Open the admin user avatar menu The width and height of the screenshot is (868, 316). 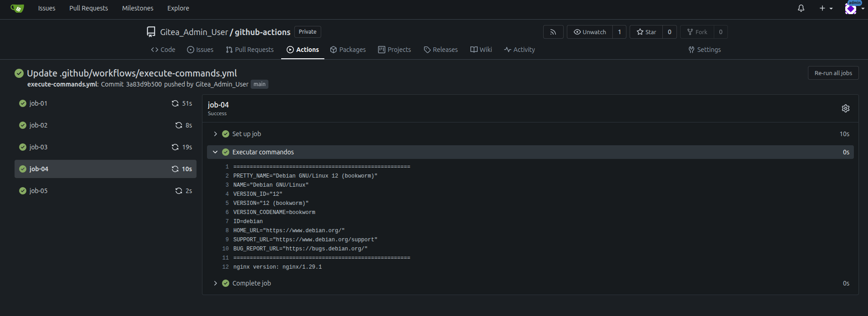click(x=854, y=8)
